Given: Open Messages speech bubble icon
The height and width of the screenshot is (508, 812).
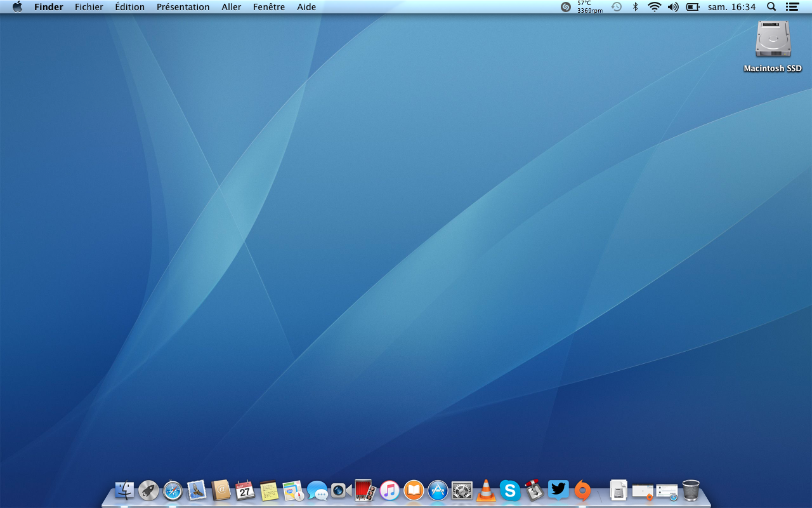Looking at the screenshot, I should click(x=317, y=490).
